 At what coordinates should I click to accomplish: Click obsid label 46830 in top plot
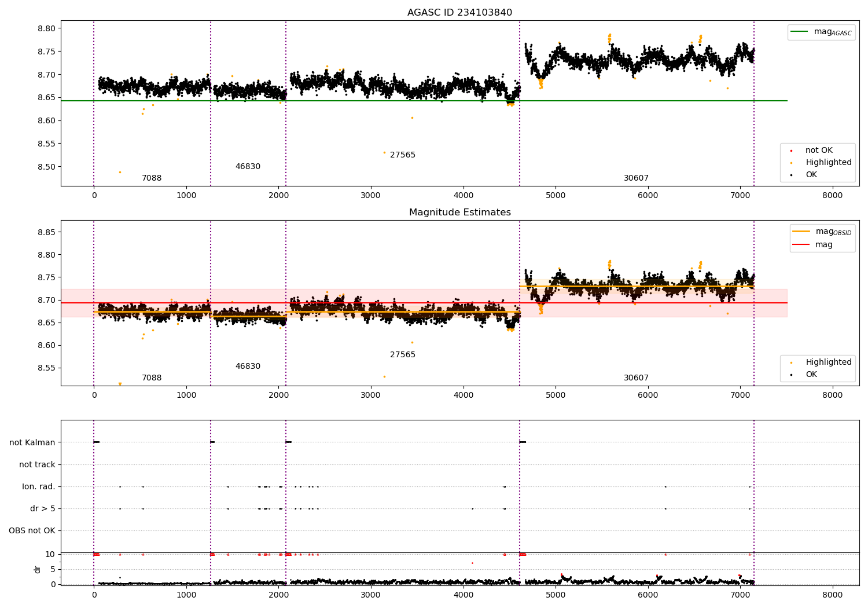248,167
